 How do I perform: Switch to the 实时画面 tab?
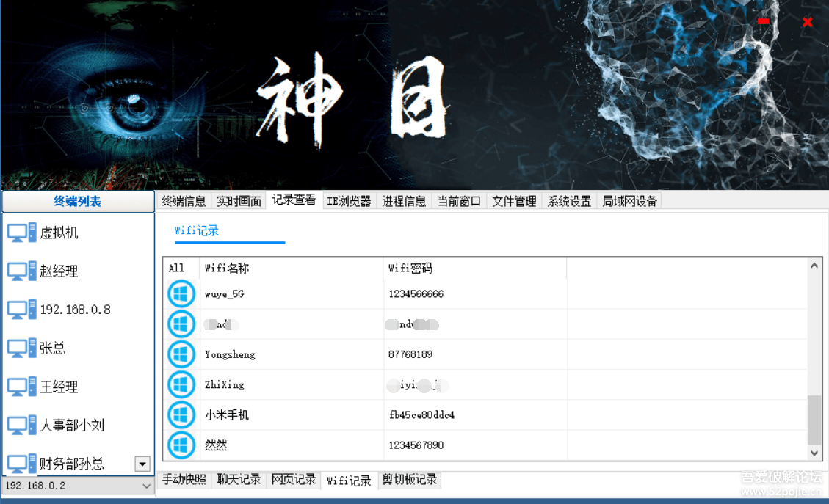(x=238, y=200)
